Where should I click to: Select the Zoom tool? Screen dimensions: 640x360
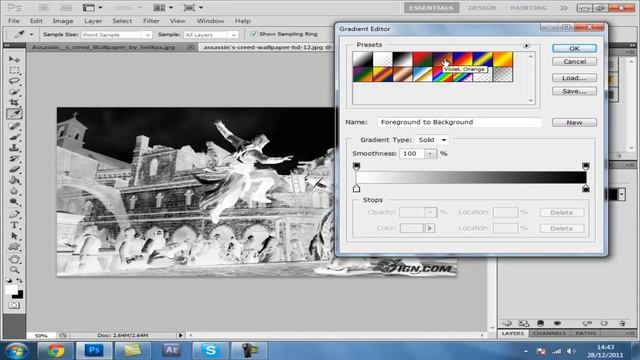(14, 270)
